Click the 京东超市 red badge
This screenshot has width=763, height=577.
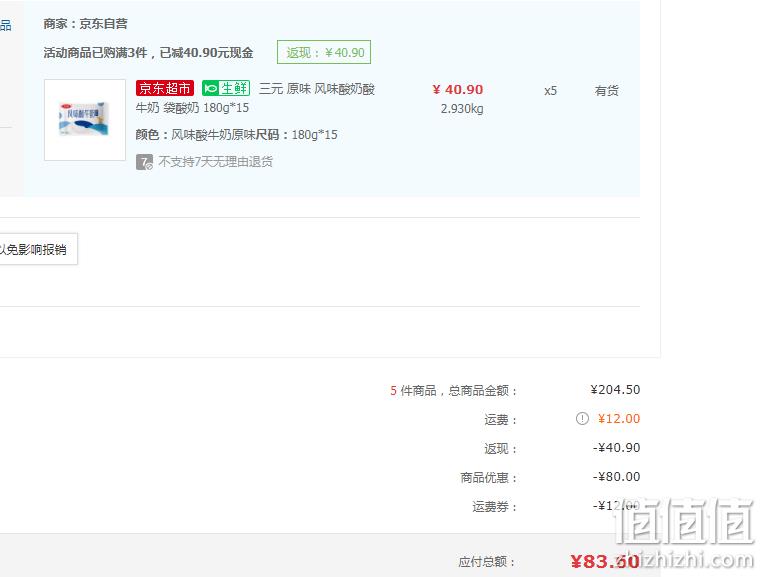165,89
